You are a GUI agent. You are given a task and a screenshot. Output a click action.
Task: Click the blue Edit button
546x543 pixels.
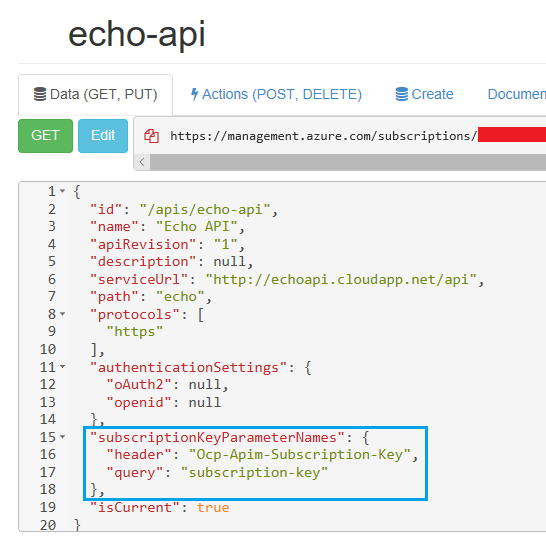pyautogui.click(x=103, y=136)
